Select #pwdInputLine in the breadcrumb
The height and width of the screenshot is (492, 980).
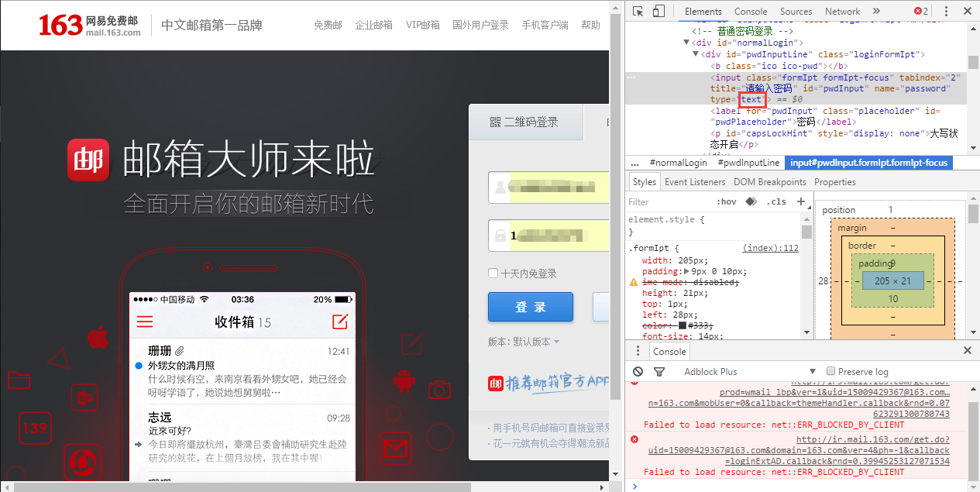tap(748, 163)
